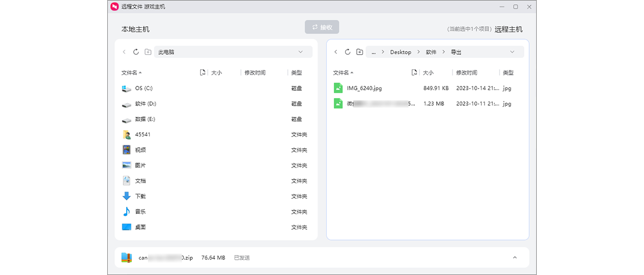
Task: Click the 文档 document icon
Action: (x=127, y=180)
